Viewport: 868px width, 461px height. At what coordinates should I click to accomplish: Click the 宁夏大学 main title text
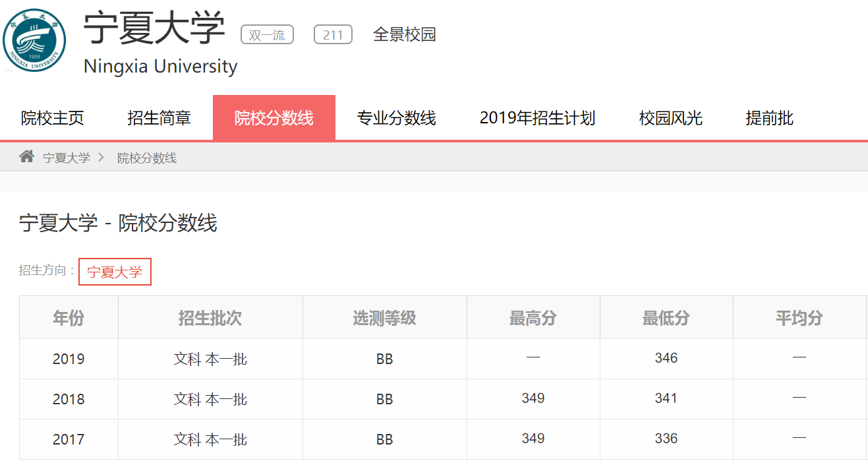tap(154, 28)
